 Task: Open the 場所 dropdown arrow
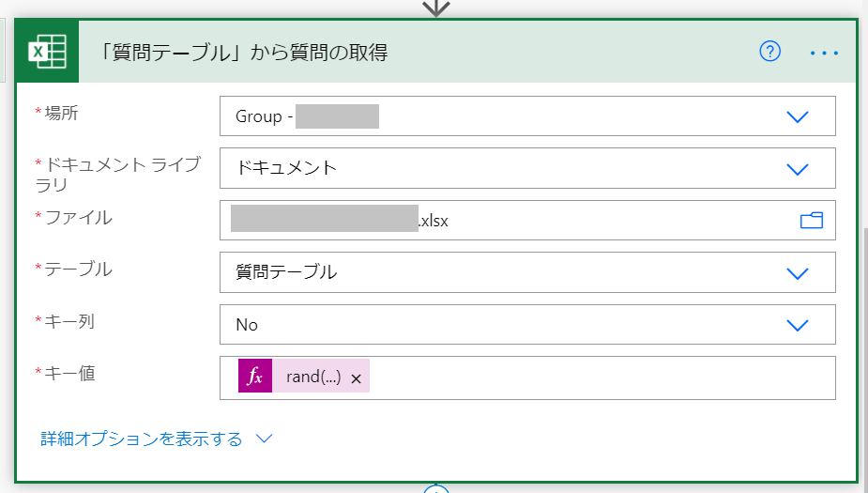(797, 116)
